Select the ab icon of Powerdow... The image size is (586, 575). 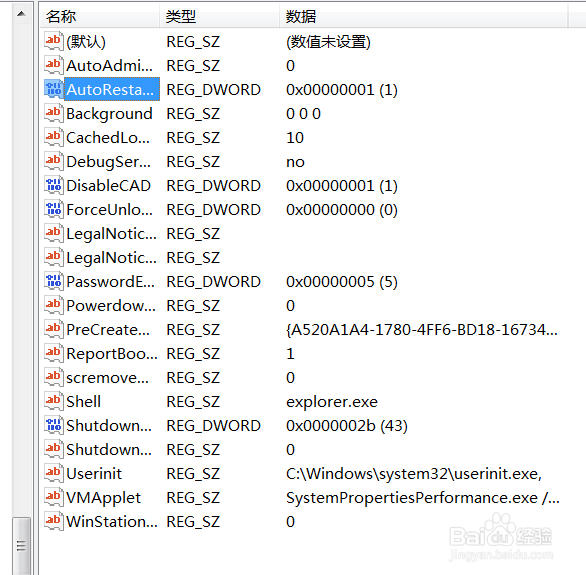click(53, 305)
